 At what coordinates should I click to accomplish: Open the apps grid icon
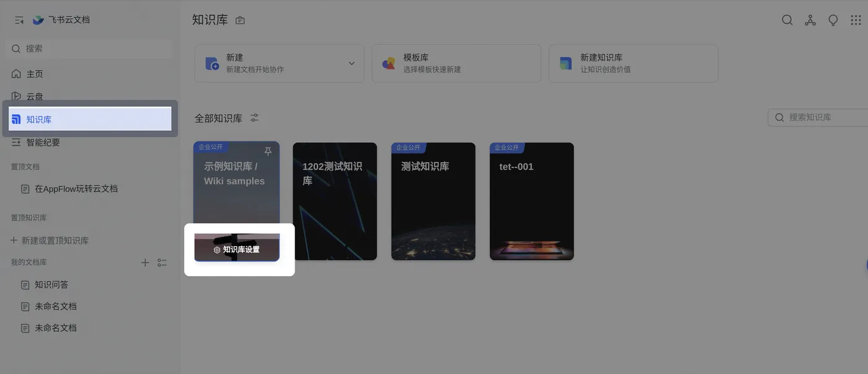pyautogui.click(x=856, y=20)
